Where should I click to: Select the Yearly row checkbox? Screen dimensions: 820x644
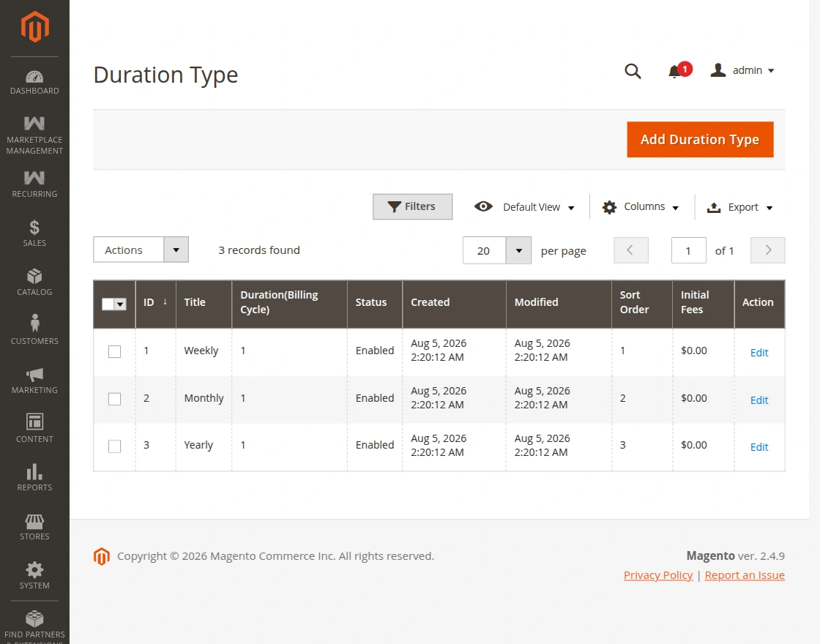tap(114, 446)
